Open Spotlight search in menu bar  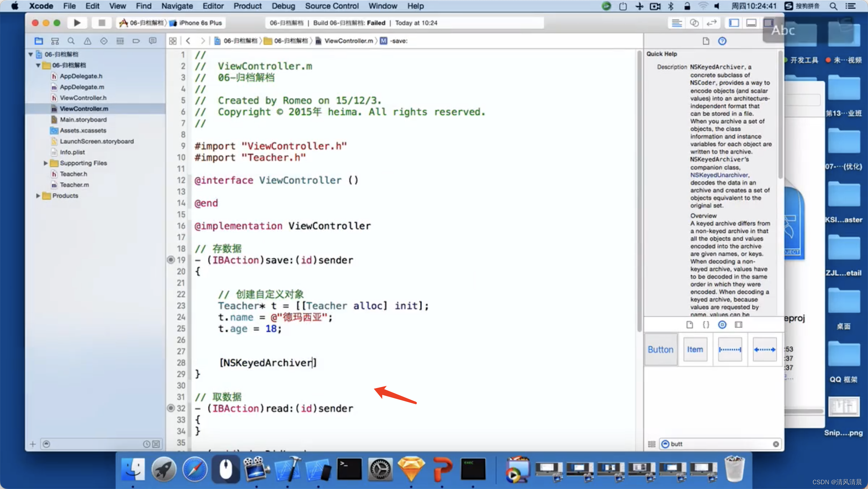pyautogui.click(x=833, y=6)
